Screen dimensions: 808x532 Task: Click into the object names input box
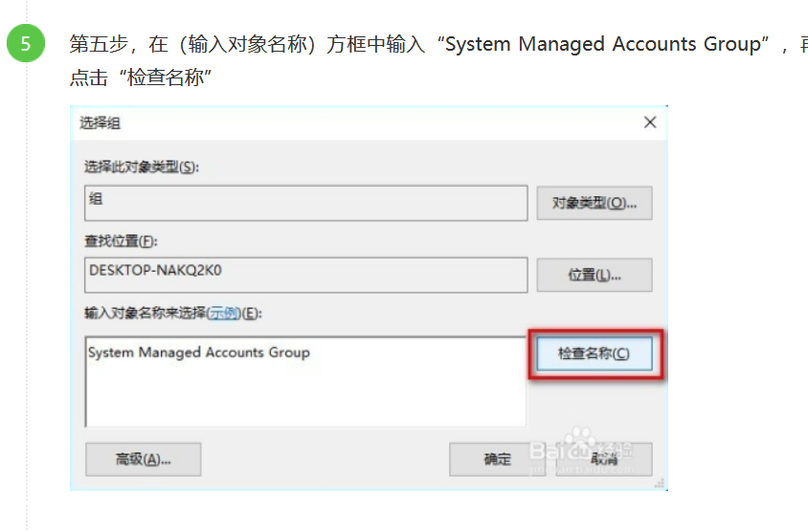[306, 382]
